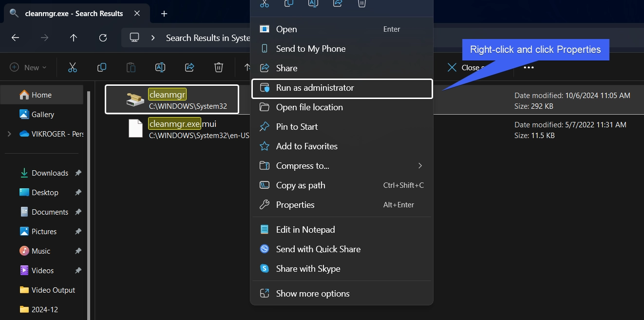Image resolution: width=644 pixels, height=320 pixels.
Task: Click the Share icon in the toolbar
Action: click(189, 67)
